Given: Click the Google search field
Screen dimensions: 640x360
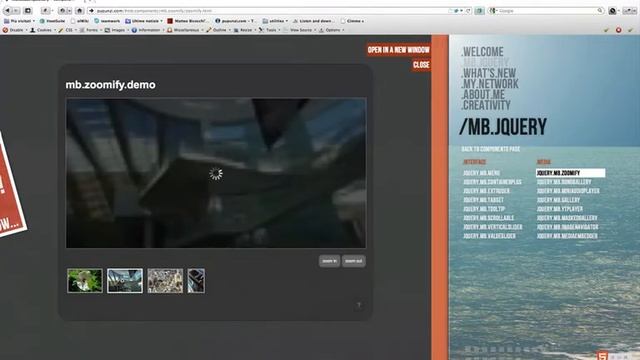Looking at the screenshot, I should click(547, 11).
